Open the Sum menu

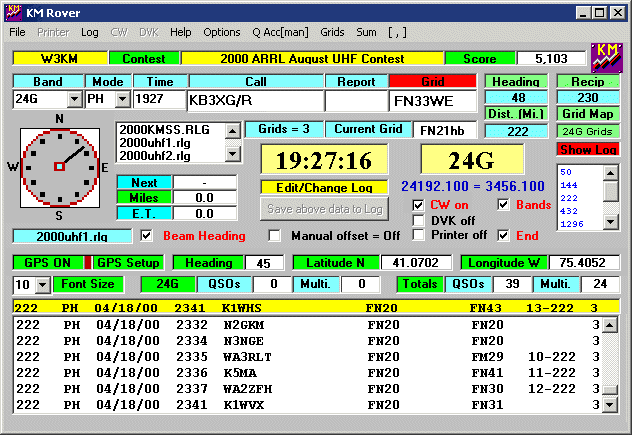pos(366,32)
